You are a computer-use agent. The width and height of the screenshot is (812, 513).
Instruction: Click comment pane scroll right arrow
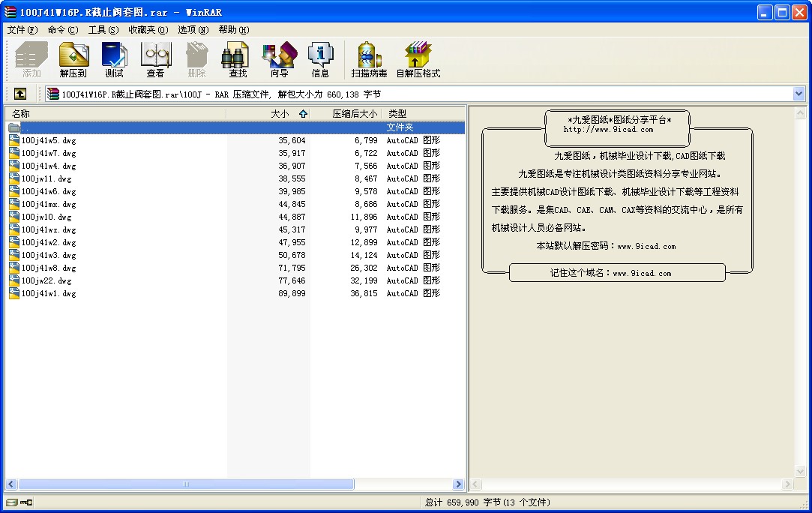point(788,484)
